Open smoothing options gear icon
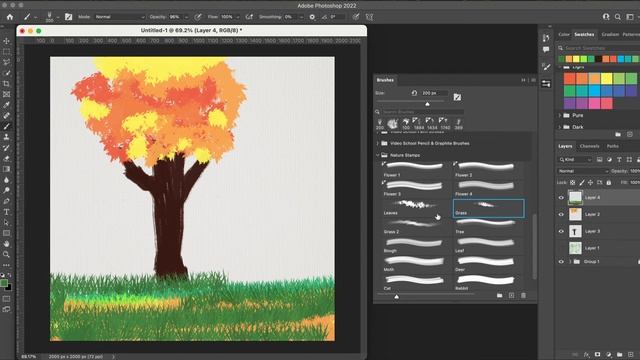 click(x=312, y=17)
